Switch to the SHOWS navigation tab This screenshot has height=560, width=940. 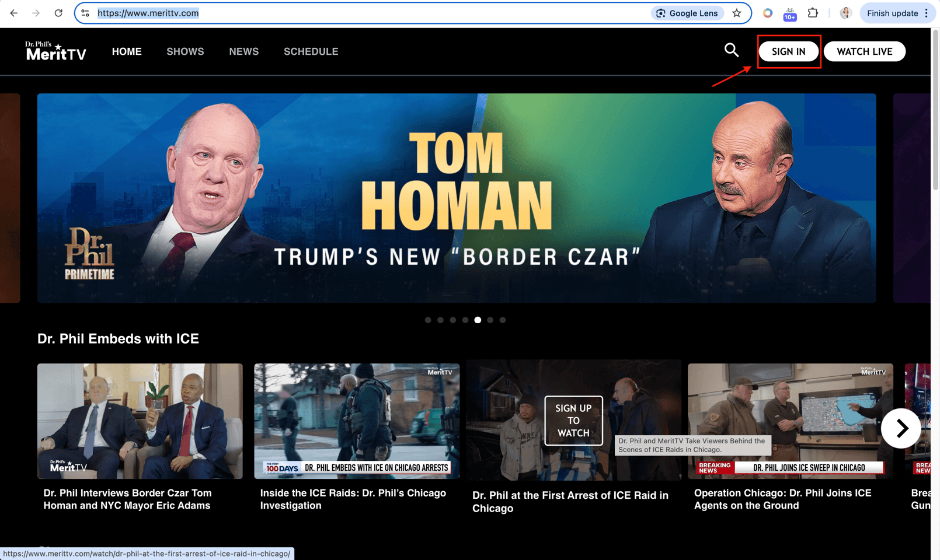pos(185,51)
